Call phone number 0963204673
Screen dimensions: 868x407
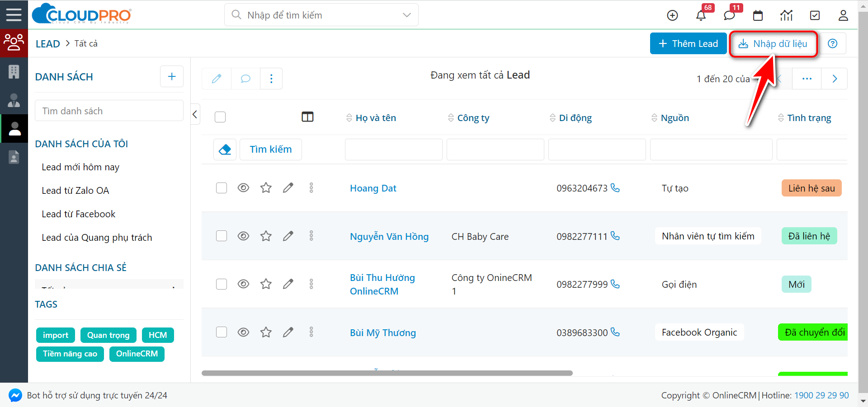pyautogui.click(x=615, y=187)
